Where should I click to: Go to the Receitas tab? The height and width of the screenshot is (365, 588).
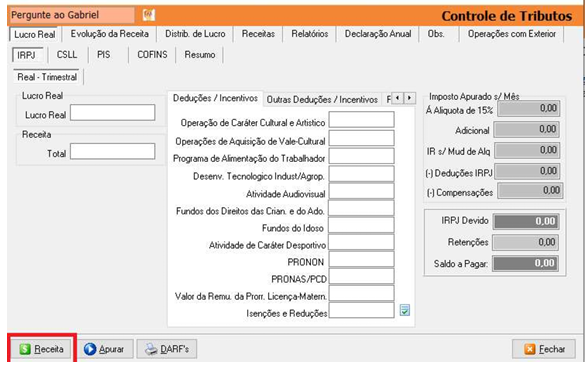(x=258, y=34)
